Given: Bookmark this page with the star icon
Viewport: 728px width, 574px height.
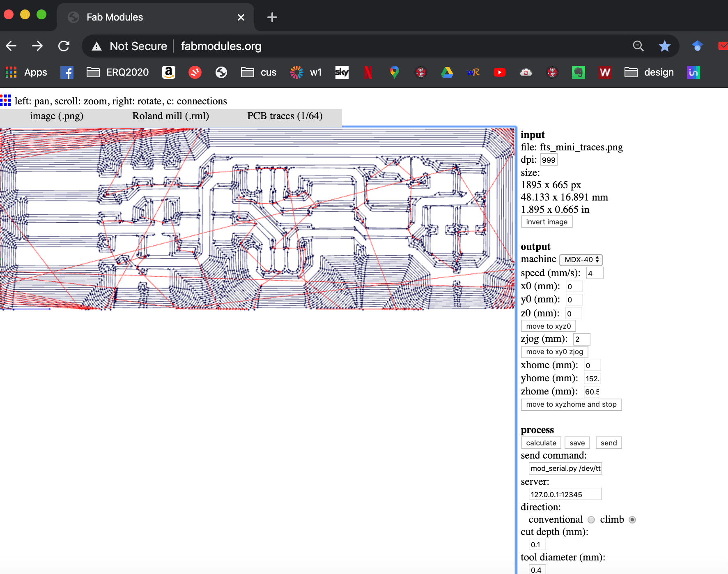Looking at the screenshot, I should [x=664, y=46].
